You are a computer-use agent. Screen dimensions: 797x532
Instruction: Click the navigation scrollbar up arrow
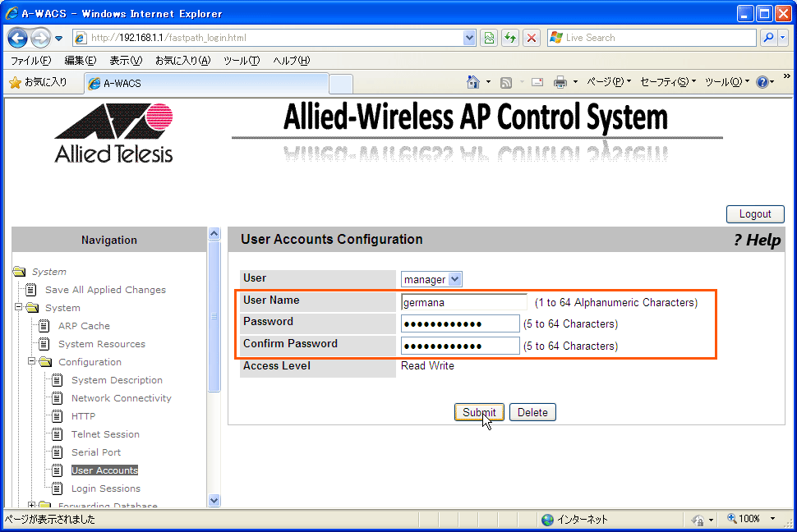coord(214,234)
